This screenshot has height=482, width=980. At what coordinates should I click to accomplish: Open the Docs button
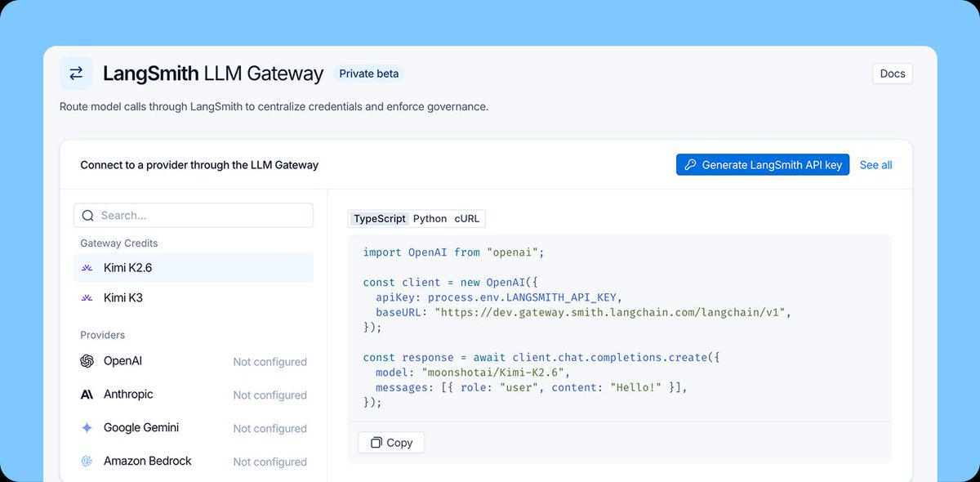click(x=893, y=74)
